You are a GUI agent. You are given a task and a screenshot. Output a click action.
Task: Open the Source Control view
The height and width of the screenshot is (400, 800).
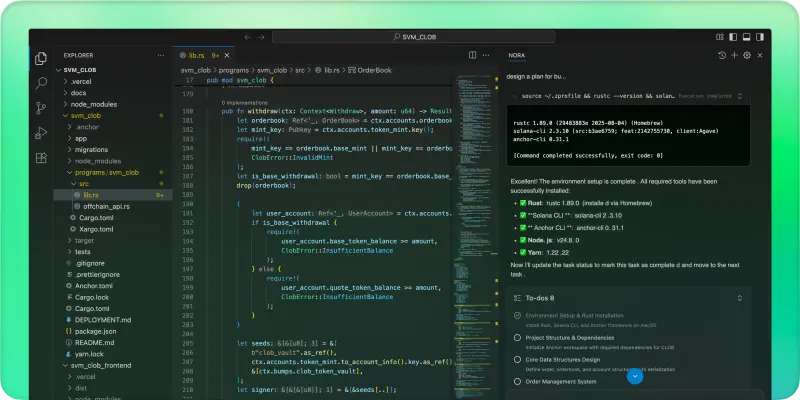tap(41, 108)
